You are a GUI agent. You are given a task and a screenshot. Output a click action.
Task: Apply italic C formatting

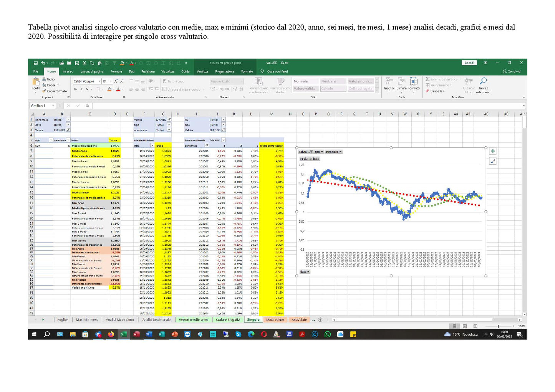point(81,89)
